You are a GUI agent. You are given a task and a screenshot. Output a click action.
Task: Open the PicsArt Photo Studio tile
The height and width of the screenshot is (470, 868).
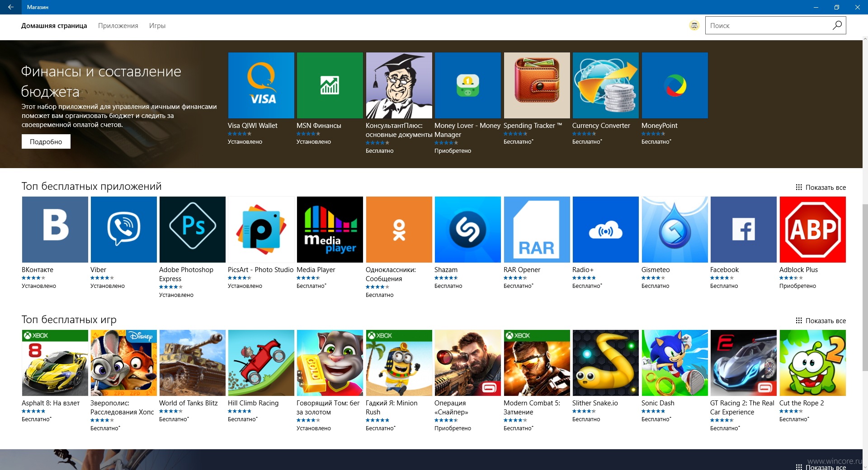pyautogui.click(x=261, y=230)
